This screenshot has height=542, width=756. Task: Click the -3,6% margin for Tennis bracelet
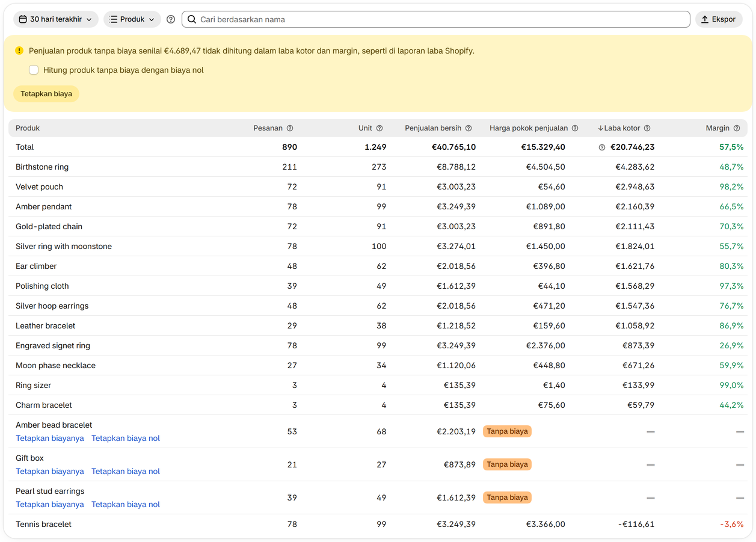[x=732, y=525]
